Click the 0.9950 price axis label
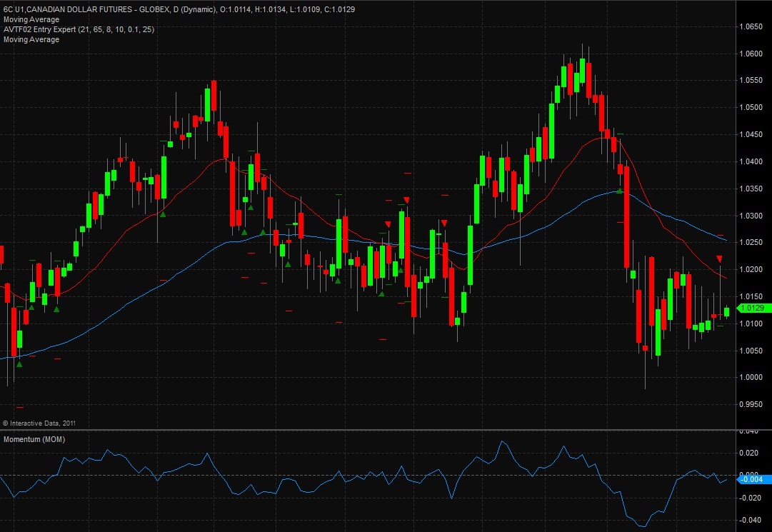Image resolution: width=772 pixels, height=532 pixels. click(751, 405)
